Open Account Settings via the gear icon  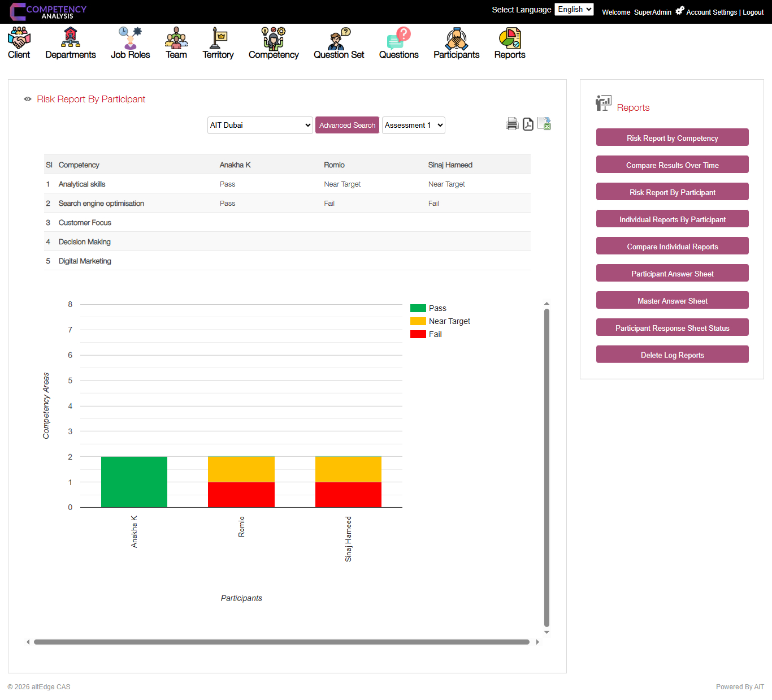679,10
